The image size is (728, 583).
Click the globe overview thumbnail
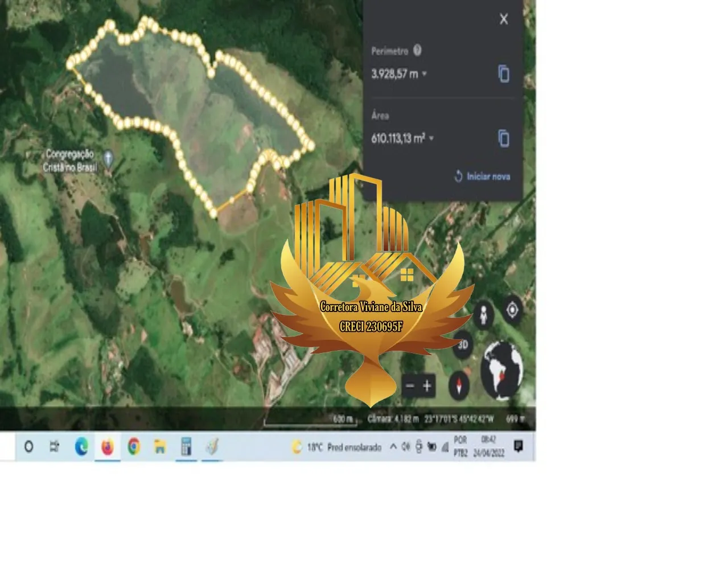coord(501,370)
